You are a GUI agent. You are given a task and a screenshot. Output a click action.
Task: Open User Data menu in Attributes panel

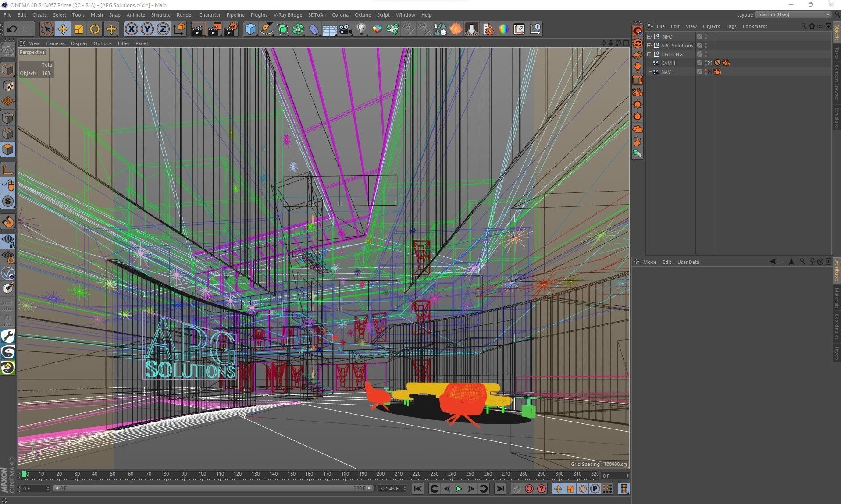(x=688, y=262)
